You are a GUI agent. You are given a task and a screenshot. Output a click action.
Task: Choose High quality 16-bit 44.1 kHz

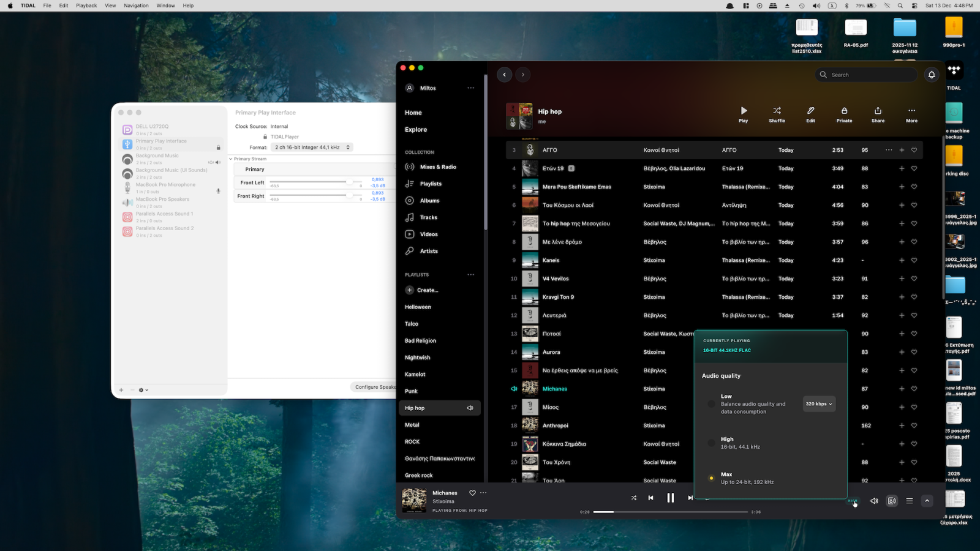coord(711,443)
